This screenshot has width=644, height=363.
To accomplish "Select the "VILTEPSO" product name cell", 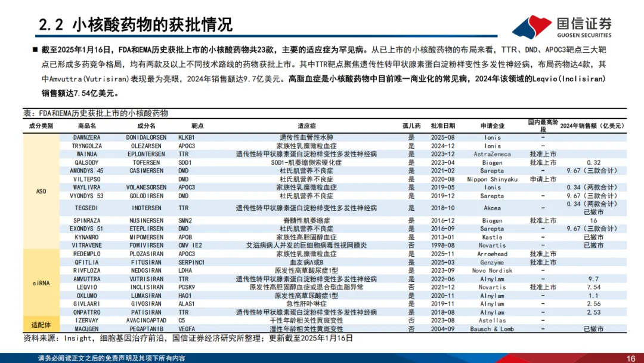I will point(86,179).
